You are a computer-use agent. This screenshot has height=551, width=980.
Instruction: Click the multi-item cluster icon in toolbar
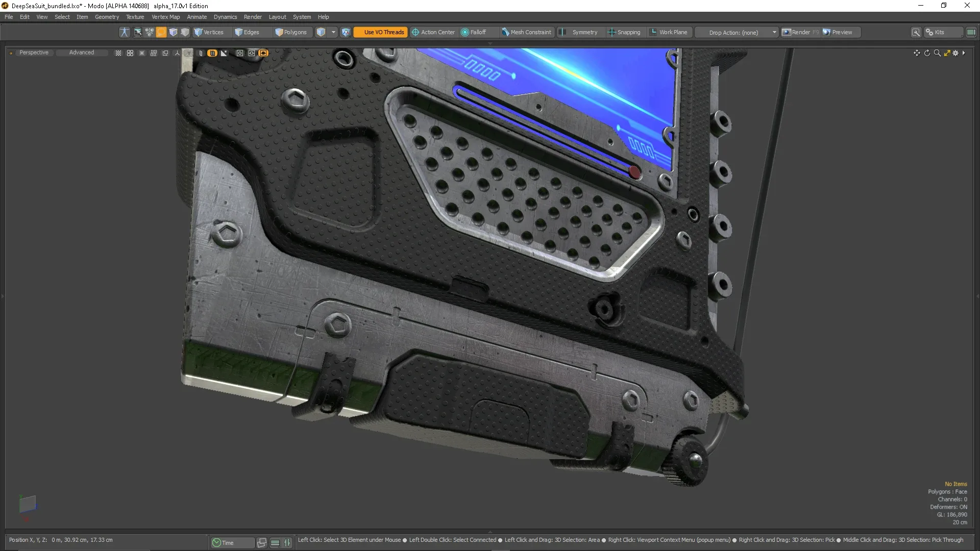point(150,32)
